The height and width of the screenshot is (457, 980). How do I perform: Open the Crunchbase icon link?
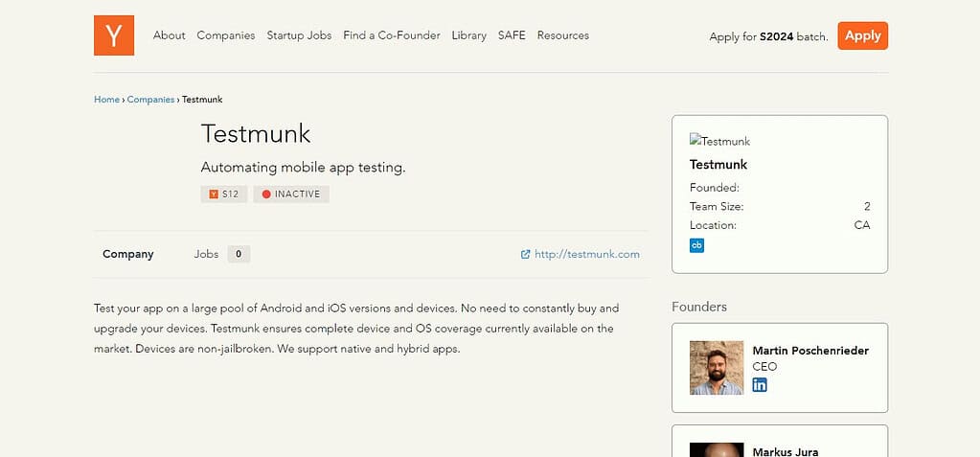[x=696, y=245]
